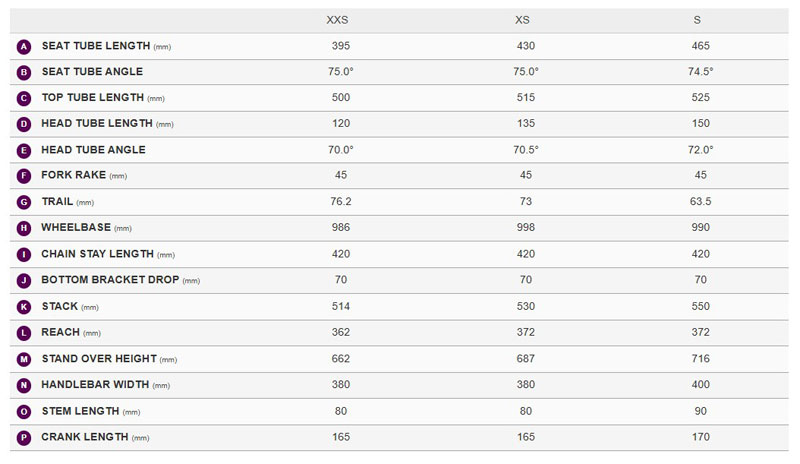Click the P icon for Crank Length

click(25, 437)
